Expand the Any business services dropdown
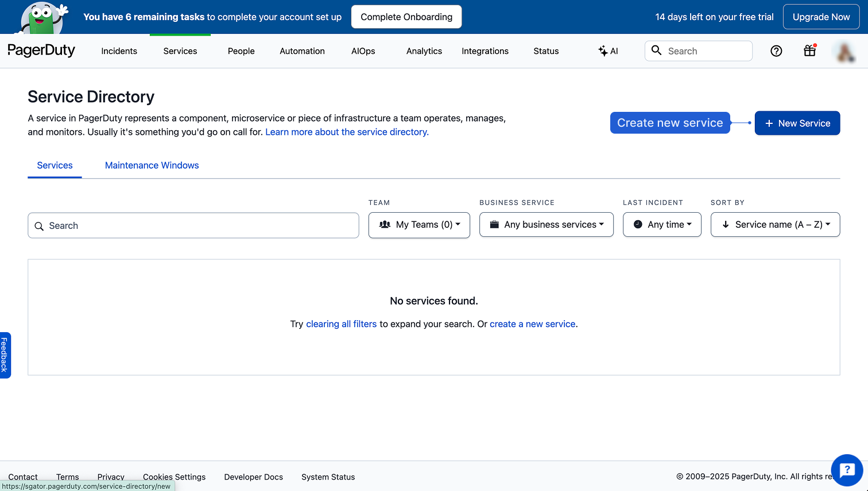This screenshot has width=868, height=491. tap(547, 225)
